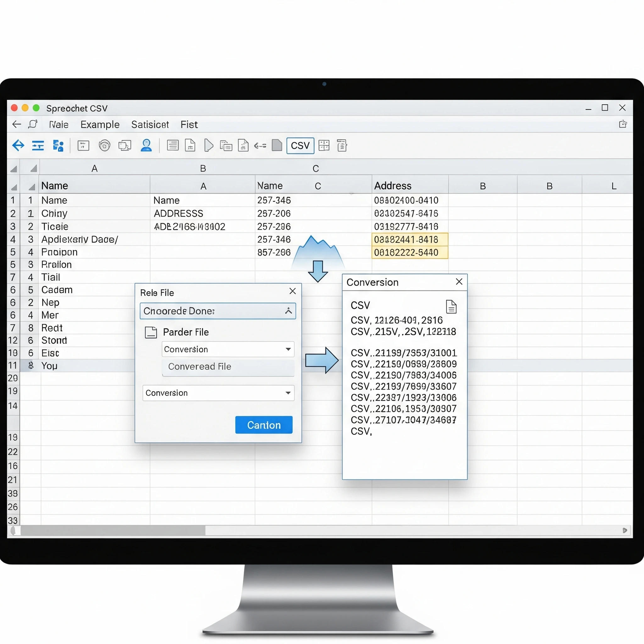The width and height of the screenshot is (644, 644).
Task: Open the bottom Conversion dropdown
Action: pos(288,393)
